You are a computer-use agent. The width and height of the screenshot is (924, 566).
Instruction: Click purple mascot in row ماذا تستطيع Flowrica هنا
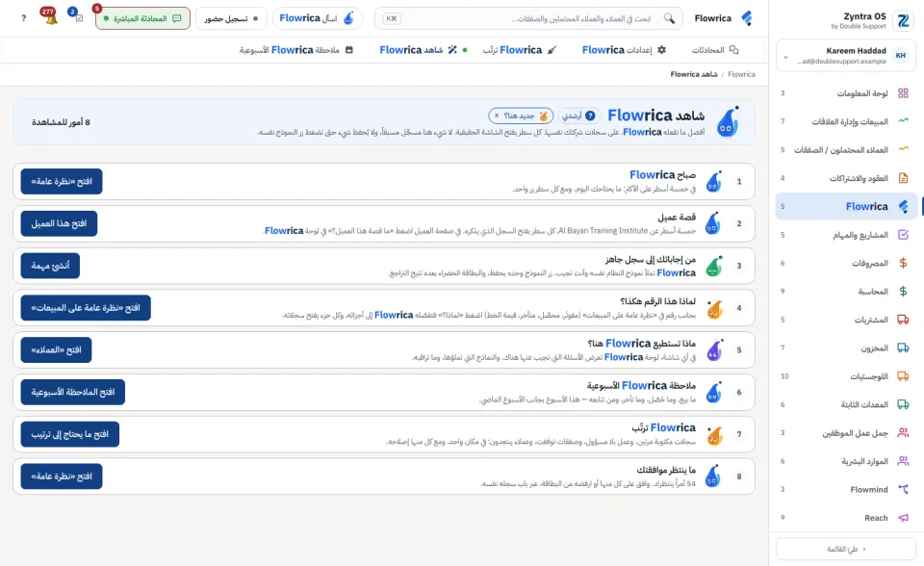point(714,350)
